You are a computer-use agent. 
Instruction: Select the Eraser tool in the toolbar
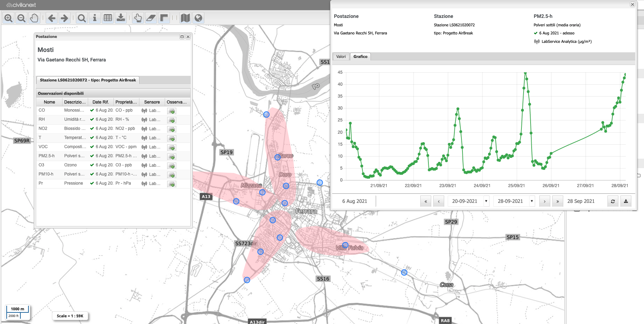(151, 18)
